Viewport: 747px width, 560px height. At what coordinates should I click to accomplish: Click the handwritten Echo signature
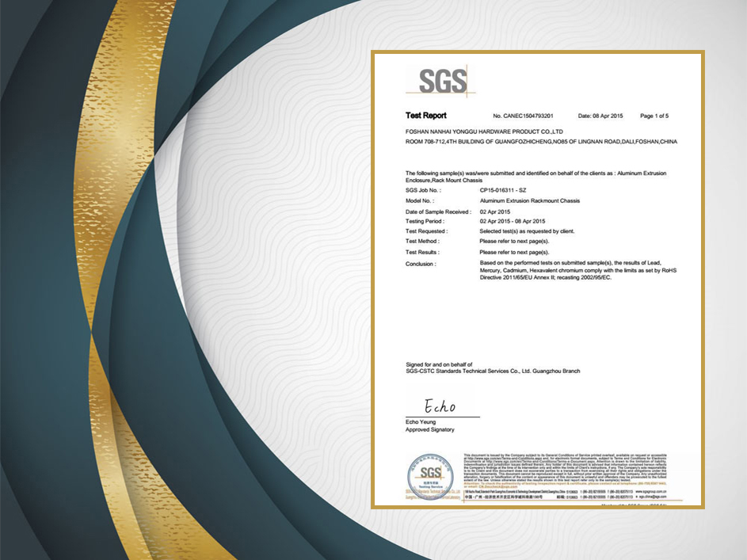click(440, 406)
